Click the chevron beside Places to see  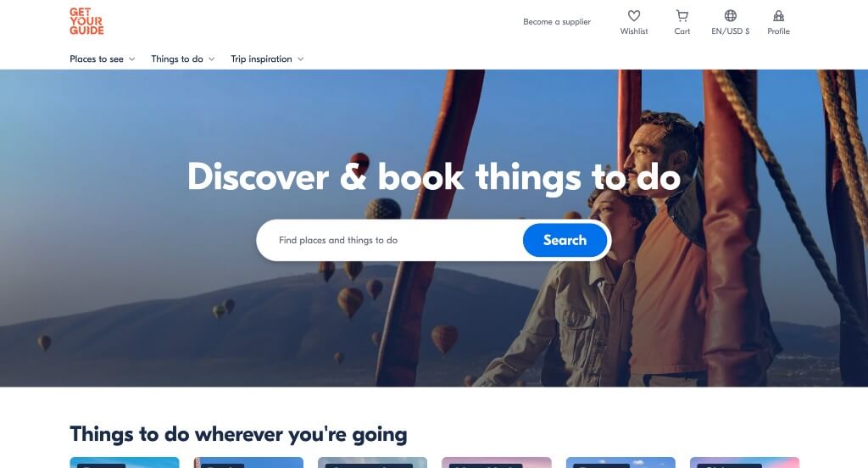pos(131,59)
